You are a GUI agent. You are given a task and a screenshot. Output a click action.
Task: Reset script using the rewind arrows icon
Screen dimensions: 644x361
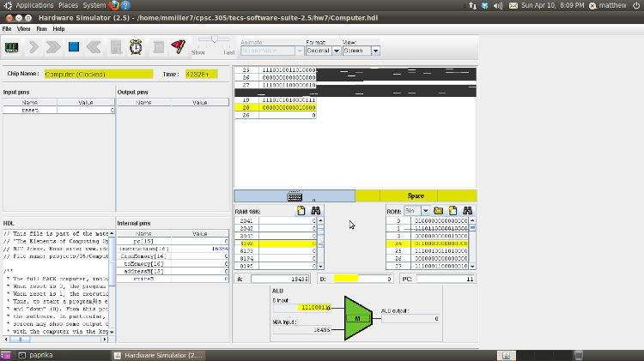click(94, 47)
